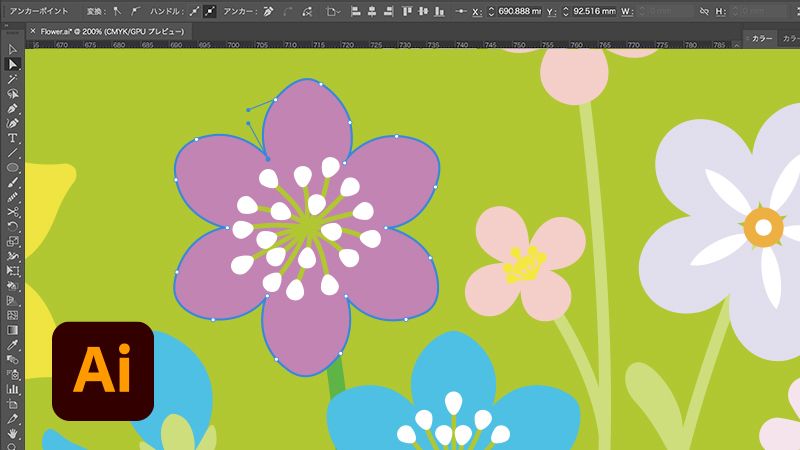Select the Paintbrush tool
This screenshot has width=800, height=450.
[x=13, y=182]
